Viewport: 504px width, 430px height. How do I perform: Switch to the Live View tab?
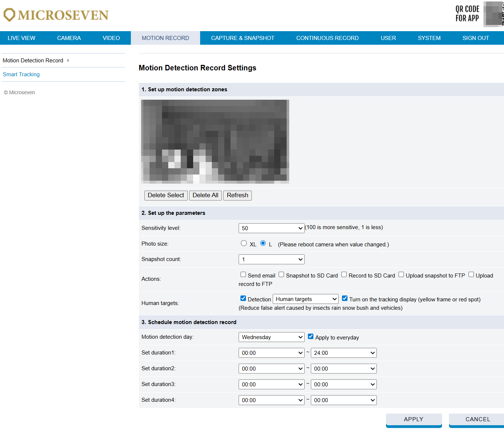pyautogui.click(x=21, y=38)
